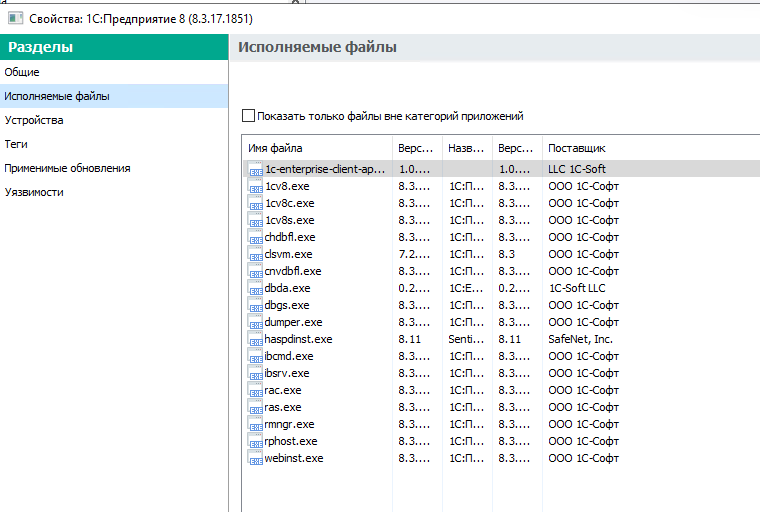Viewport: 760px width, 512px height.
Task: Open the Общие section
Action: (x=114, y=72)
